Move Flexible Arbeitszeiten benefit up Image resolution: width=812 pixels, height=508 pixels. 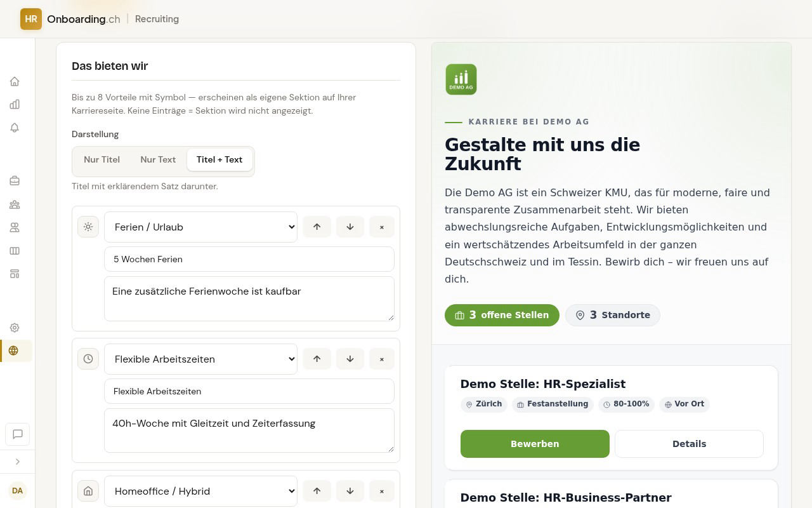(x=317, y=359)
